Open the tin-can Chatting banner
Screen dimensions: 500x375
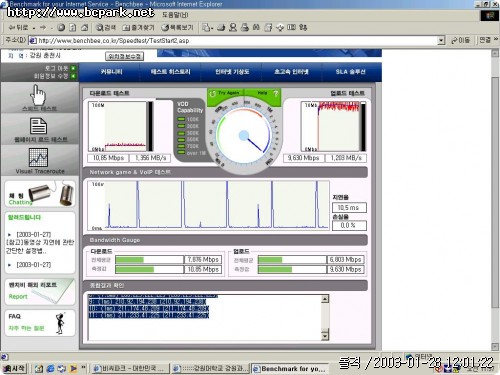(x=40, y=194)
